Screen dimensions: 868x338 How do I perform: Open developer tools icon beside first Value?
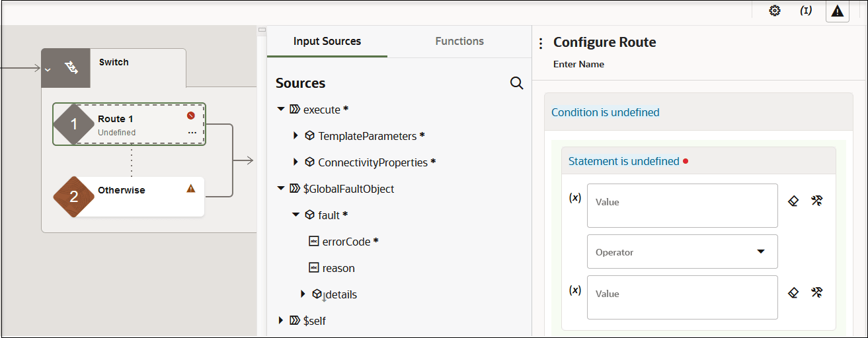pyautogui.click(x=816, y=201)
